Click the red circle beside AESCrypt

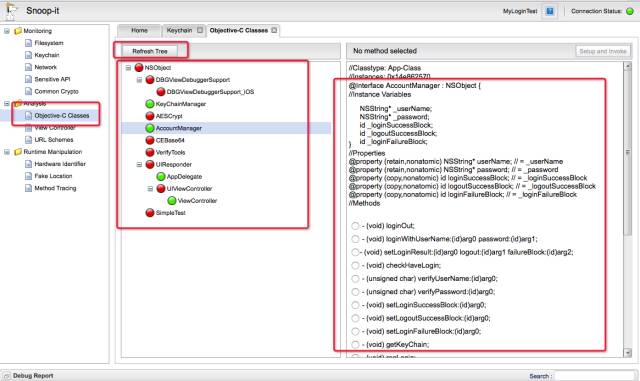tap(150, 116)
